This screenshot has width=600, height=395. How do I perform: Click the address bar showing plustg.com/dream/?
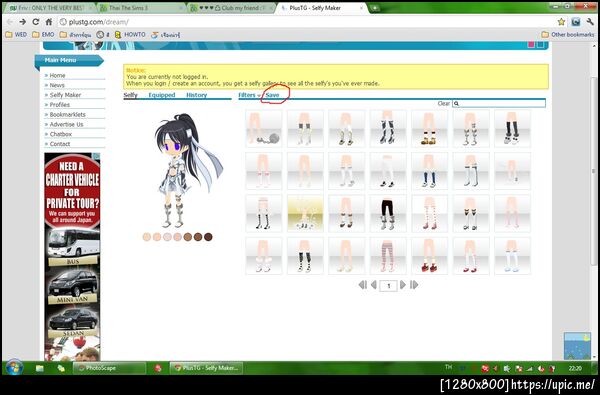click(x=306, y=22)
